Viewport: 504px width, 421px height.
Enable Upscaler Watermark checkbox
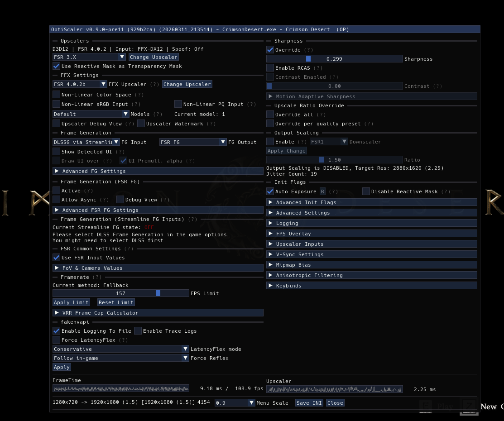[x=141, y=124]
